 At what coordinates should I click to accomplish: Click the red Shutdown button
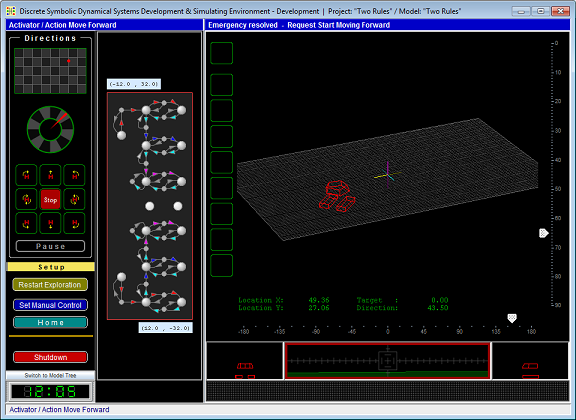click(50, 357)
